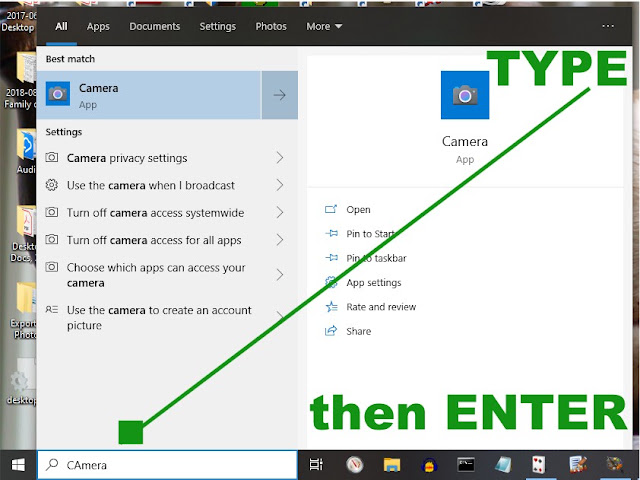The width and height of the screenshot is (640, 480).
Task: Switch to the Settings search tab
Action: [x=218, y=27]
